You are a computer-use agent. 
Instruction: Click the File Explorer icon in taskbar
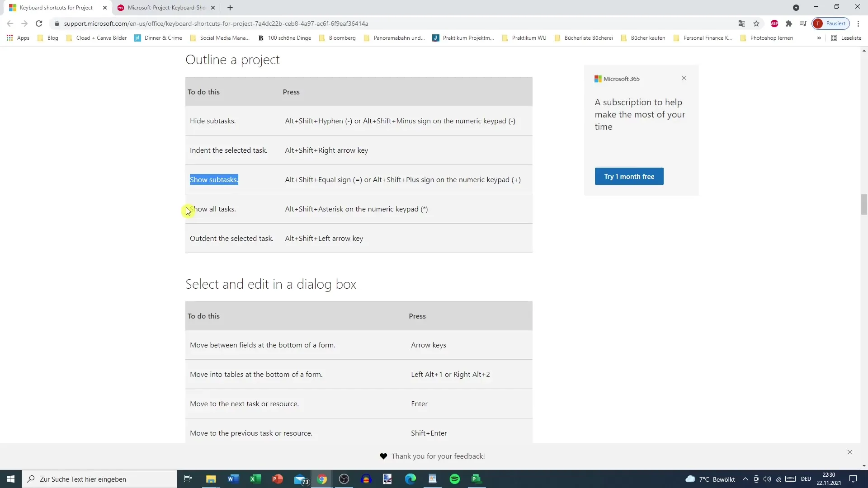tap(211, 479)
